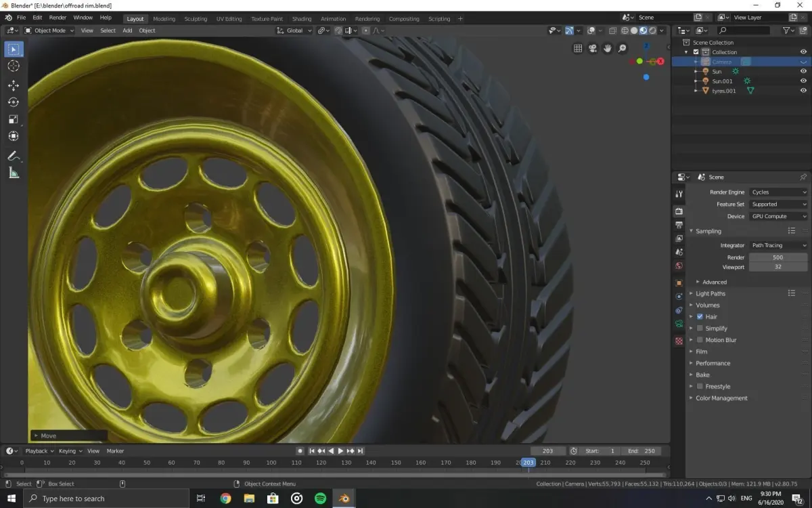812x508 pixels.
Task: Open the File menu
Action: click(21, 17)
